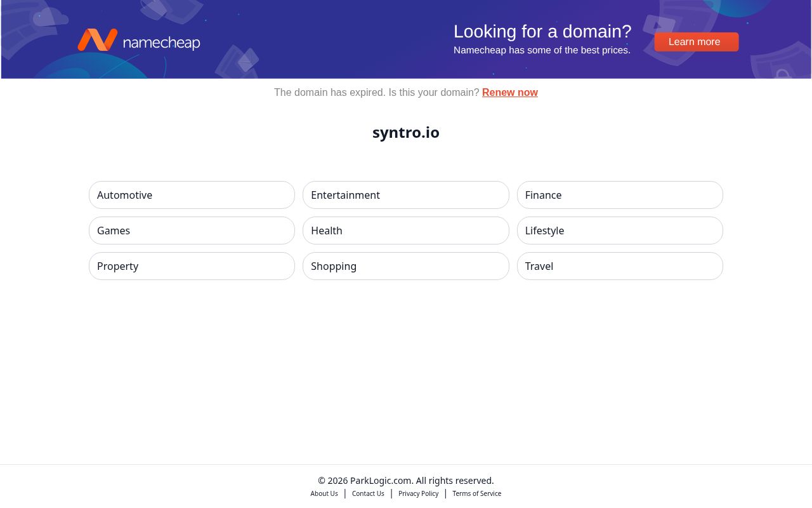Open the Travel category
The height and width of the screenshot is (508, 812).
coord(620,266)
